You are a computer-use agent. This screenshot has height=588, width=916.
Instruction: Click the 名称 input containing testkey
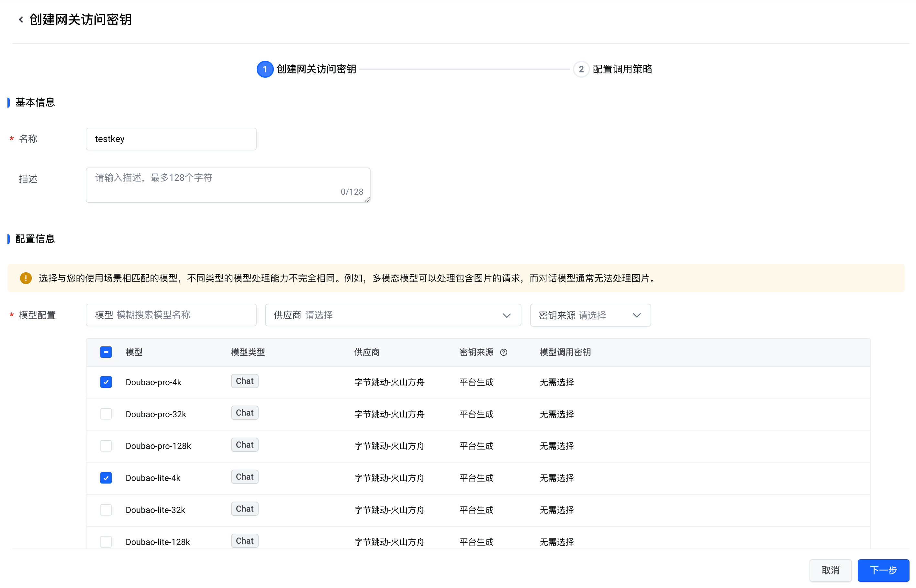pyautogui.click(x=171, y=139)
